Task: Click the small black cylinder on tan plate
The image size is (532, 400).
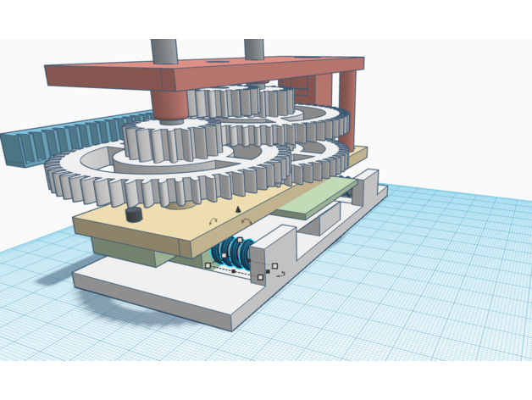Action: click(x=131, y=214)
